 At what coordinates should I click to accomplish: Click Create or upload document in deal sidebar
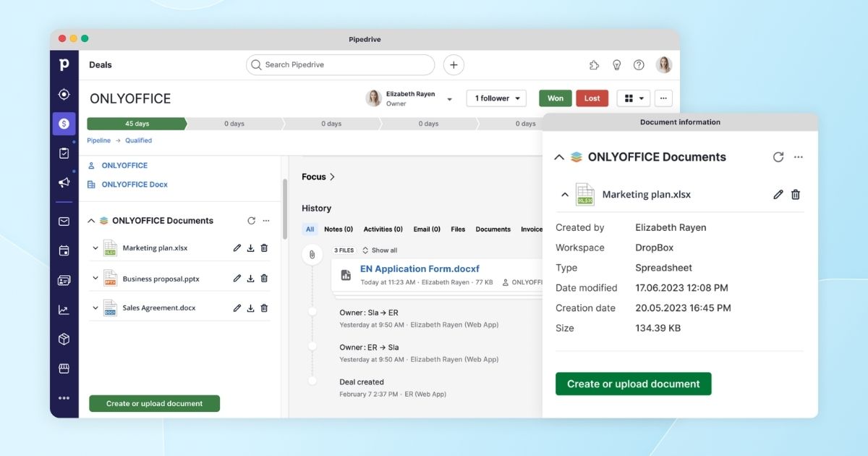(x=154, y=403)
